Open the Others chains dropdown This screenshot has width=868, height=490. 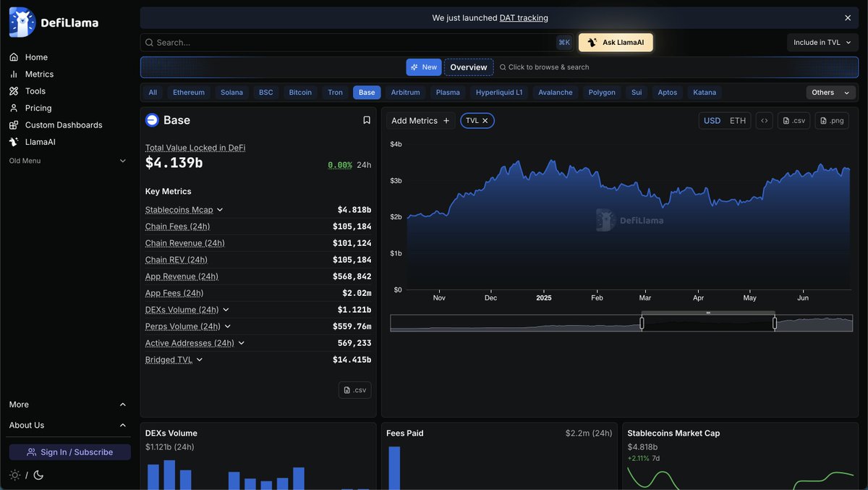coord(830,92)
